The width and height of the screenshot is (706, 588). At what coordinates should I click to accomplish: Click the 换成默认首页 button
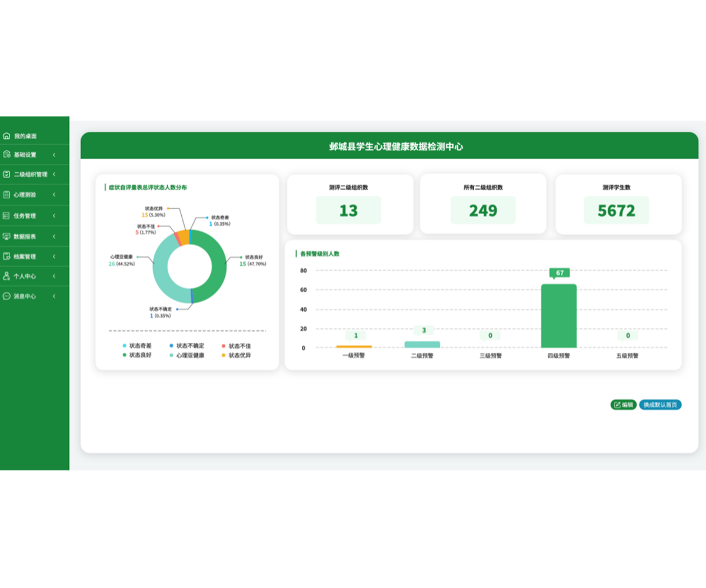click(660, 405)
